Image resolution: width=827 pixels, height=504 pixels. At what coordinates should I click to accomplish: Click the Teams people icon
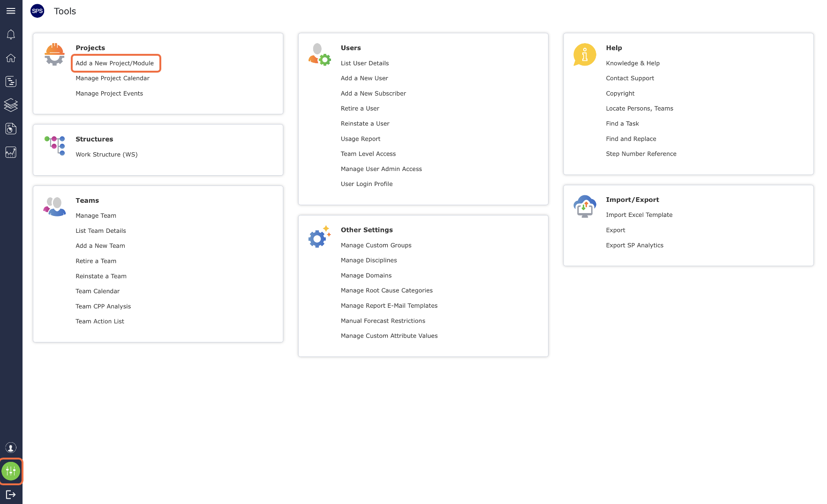coord(55,207)
